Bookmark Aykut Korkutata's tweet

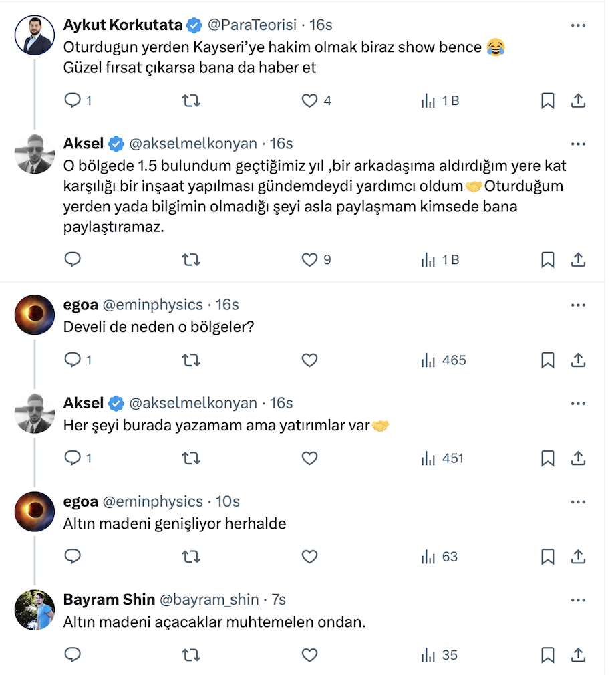[547, 100]
